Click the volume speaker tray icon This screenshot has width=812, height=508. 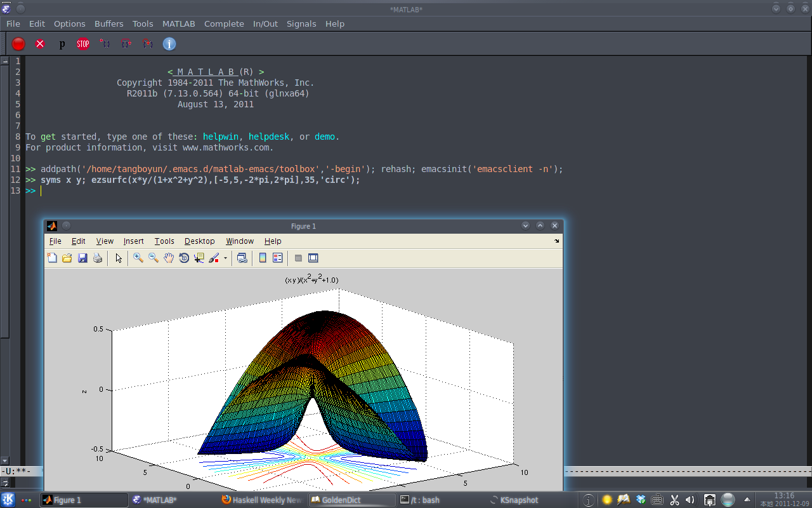[690, 500]
